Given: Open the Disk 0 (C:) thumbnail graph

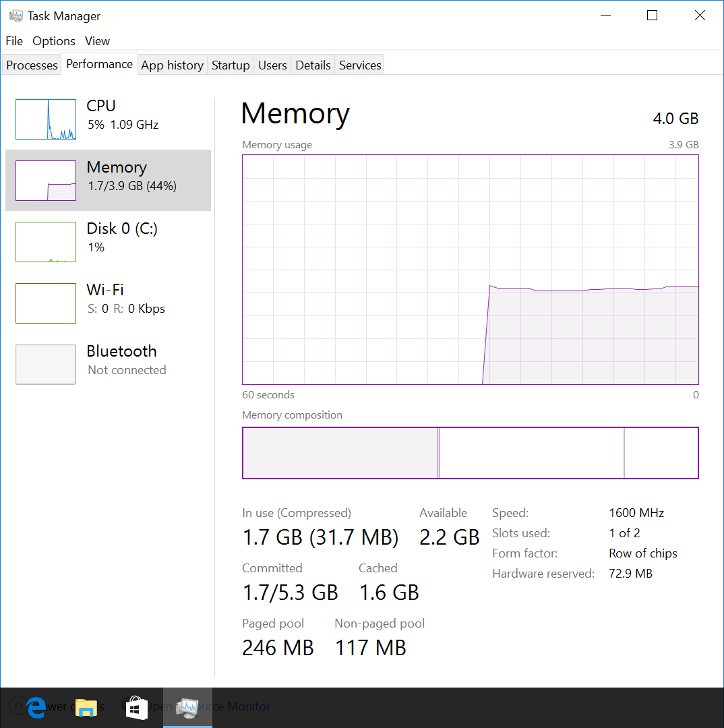Looking at the screenshot, I should point(46,242).
